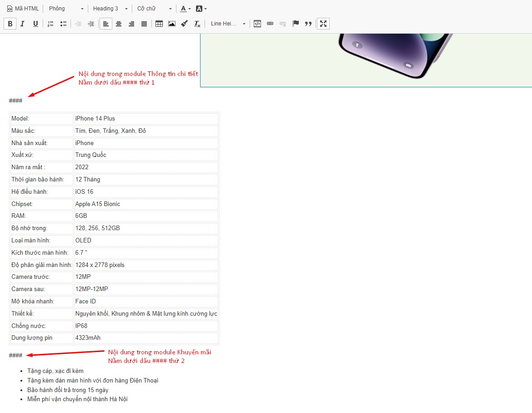This screenshot has width=532, height=413.
Task: Justify the text
Action: point(144,24)
